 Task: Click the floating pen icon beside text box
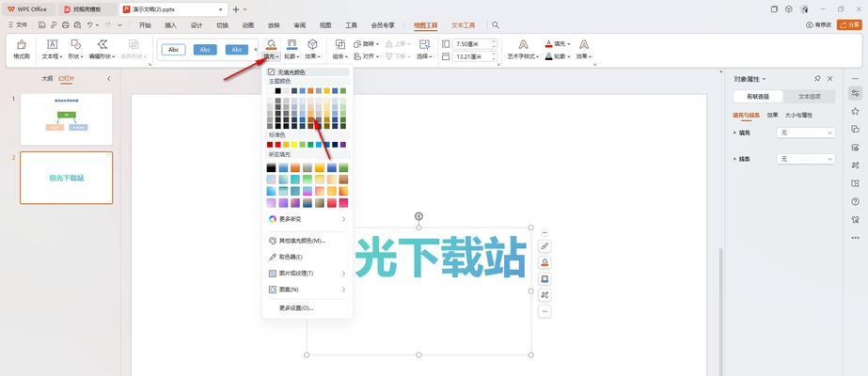pos(544,246)
